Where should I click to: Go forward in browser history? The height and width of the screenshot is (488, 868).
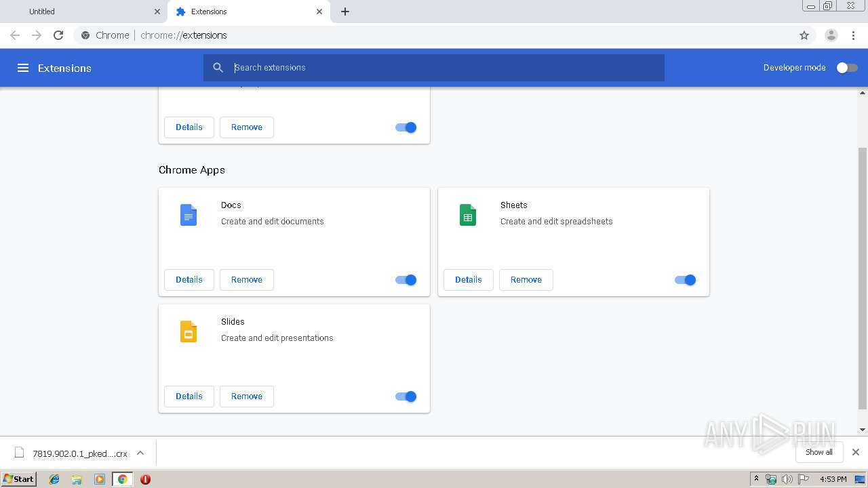[37, 35]
